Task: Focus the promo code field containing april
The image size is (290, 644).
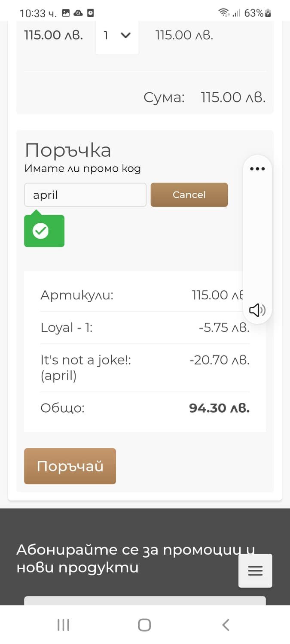Action: click(x=85, y=195)
